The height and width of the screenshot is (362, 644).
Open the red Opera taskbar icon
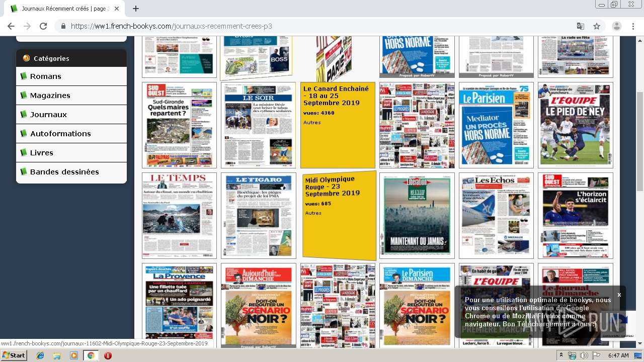[x=108, y=355]
